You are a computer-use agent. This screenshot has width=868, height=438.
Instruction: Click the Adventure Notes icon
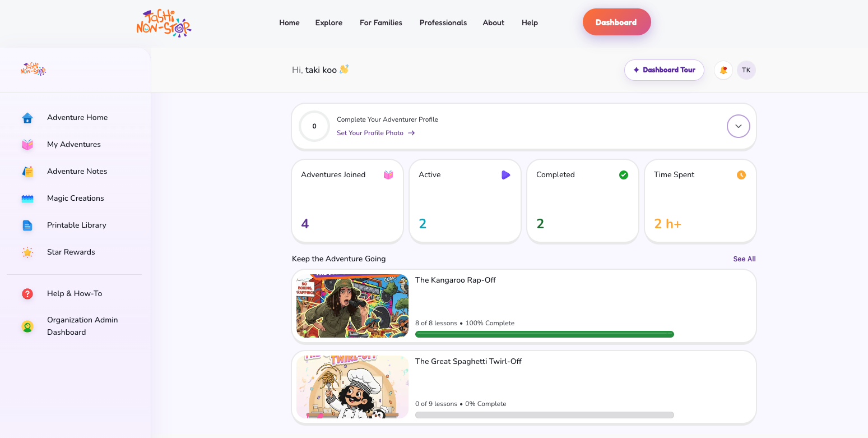27,172
